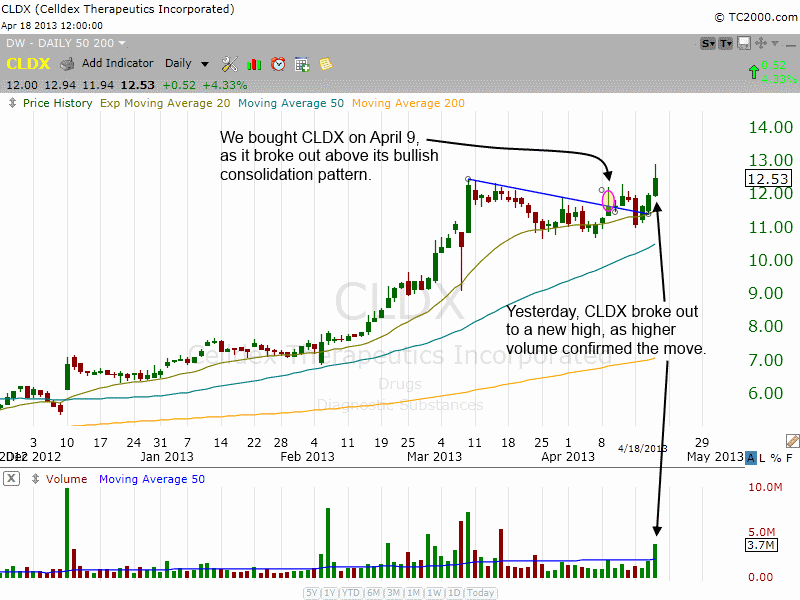800x600 pixels.
Task: Click the print chart icon
Action: [x=67, y=63]
